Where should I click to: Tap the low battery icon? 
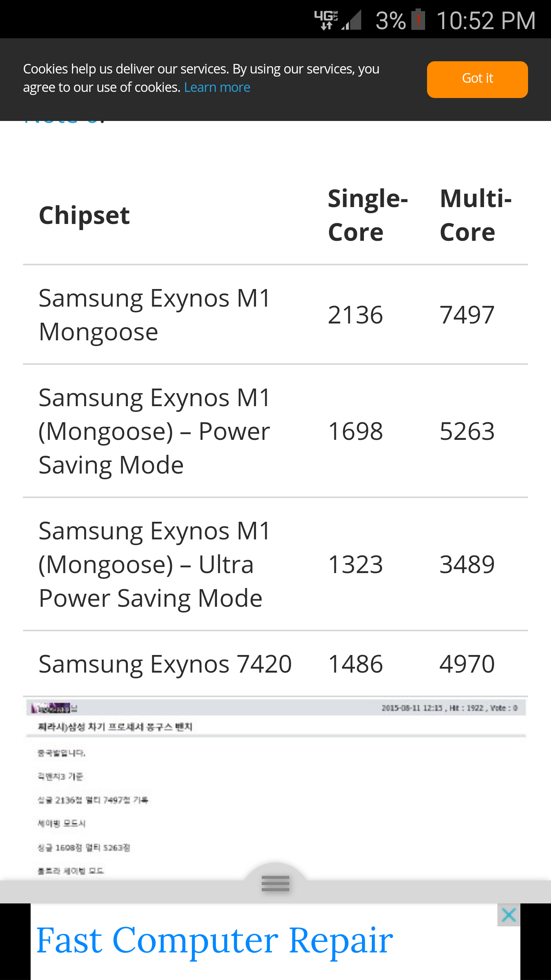pyautogui.click(x=418, y=20)
